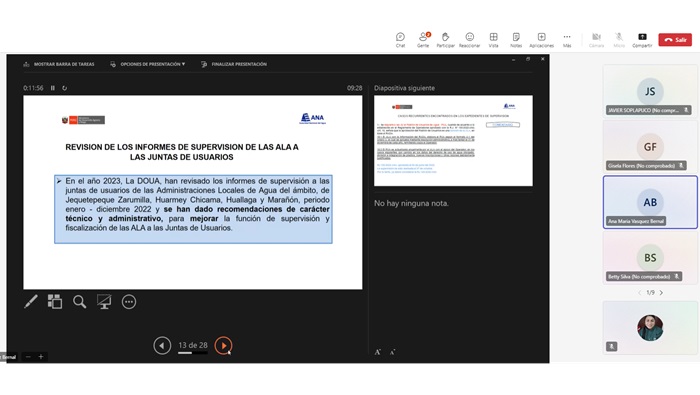
Task: Click Mostrar barra de tareas
Action: [x=59, y=64]
